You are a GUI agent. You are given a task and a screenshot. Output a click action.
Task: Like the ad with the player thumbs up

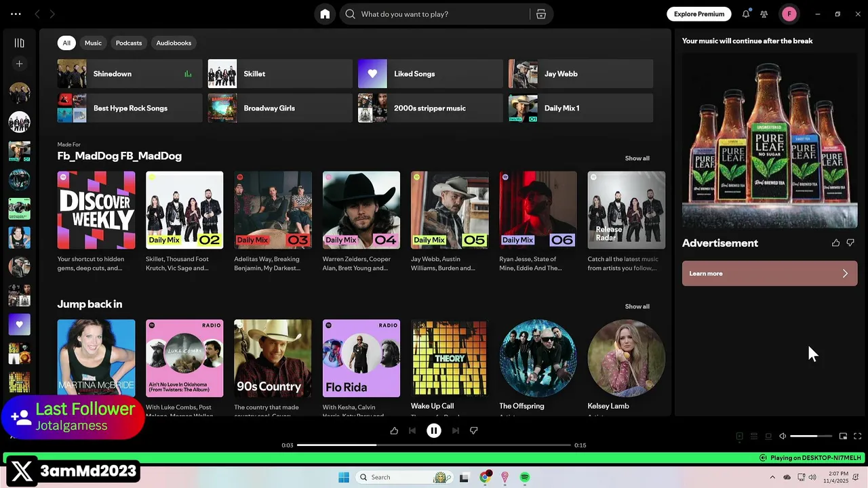tap(394, 430)
